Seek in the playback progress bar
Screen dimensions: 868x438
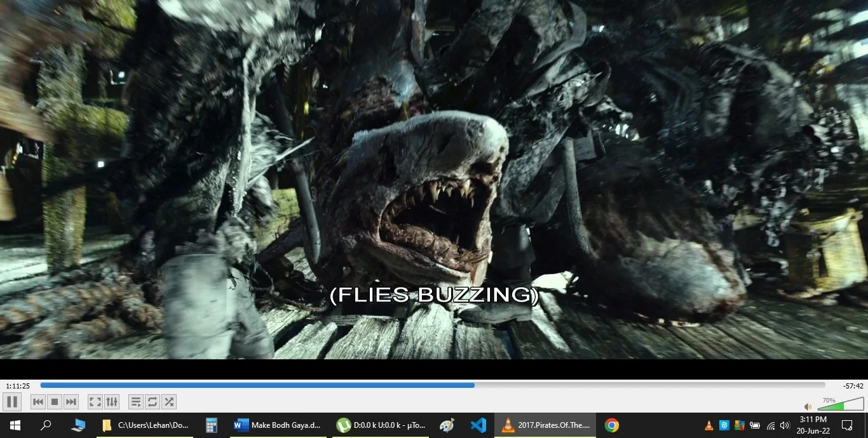click(433, 385)
